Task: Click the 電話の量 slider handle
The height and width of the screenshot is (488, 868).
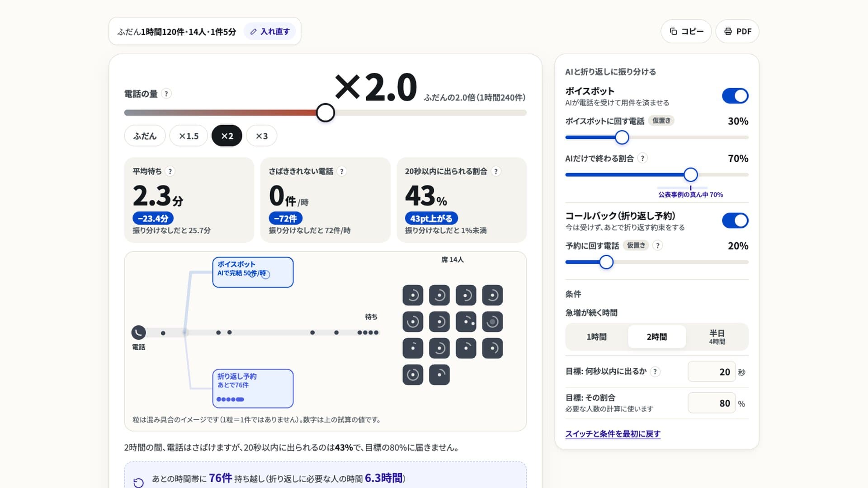Action: point(325,113)
